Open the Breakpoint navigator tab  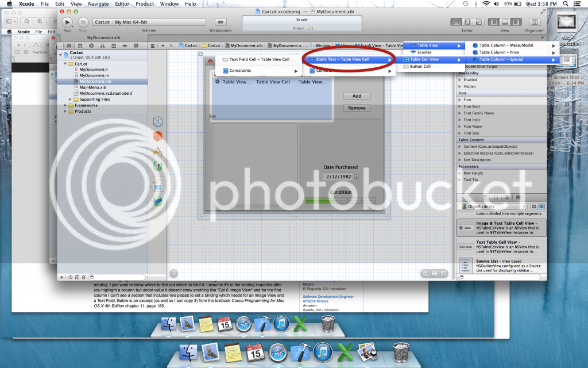[125, 46]
